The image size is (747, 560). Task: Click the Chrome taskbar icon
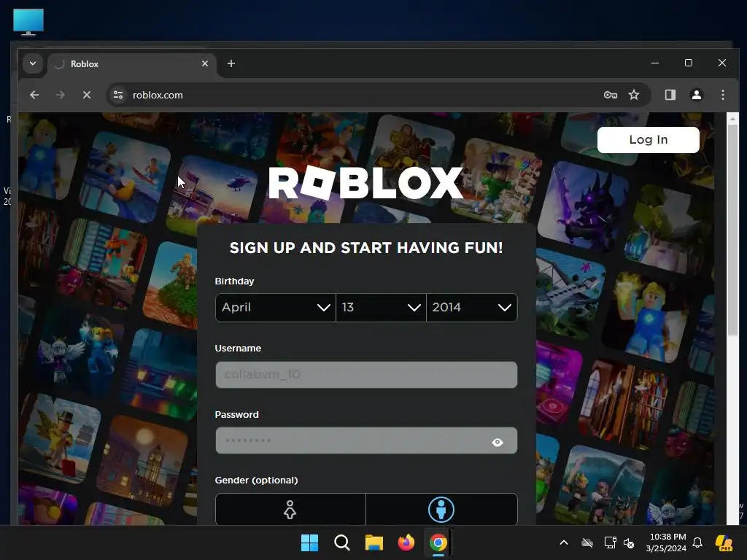pos(438,542)
